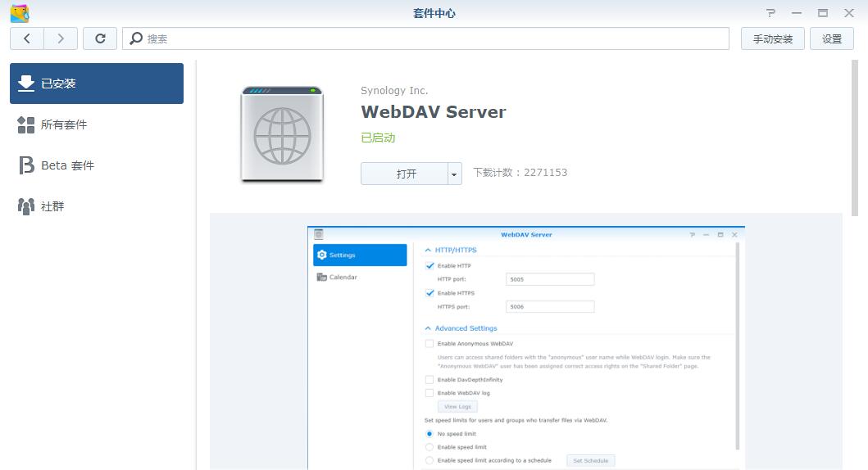The height and width of the screenshot is (470, 868).
Task: Click the WebDAV Server screenshot preview
Action: pyautogui.click(x=526, y=348)
